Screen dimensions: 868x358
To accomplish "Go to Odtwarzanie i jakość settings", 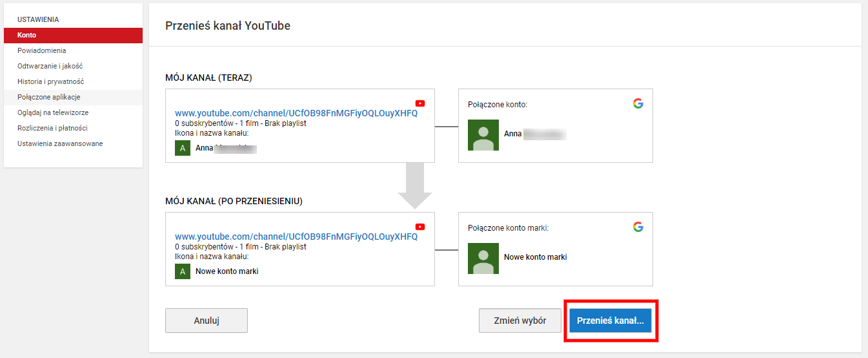I will (x=73, y=66).
